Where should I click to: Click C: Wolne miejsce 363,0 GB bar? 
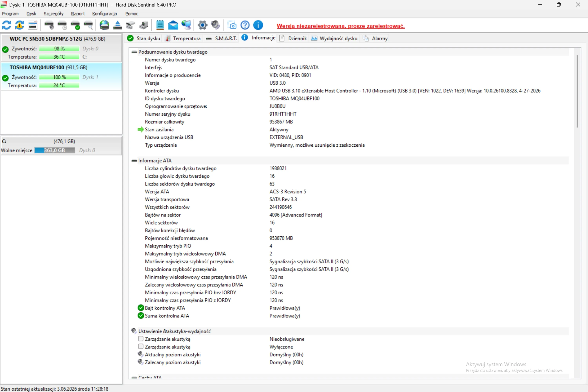(x=54, y=150)
